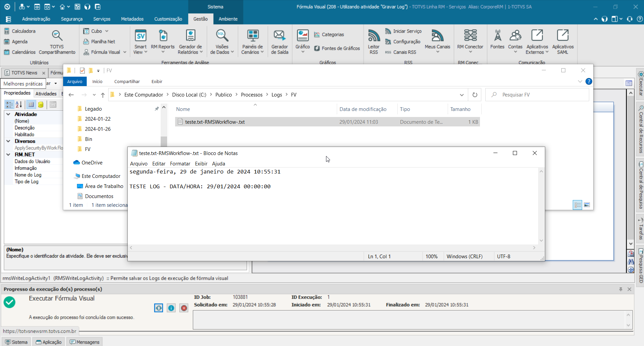Open the Cubo dropdown

click(96, 31)
